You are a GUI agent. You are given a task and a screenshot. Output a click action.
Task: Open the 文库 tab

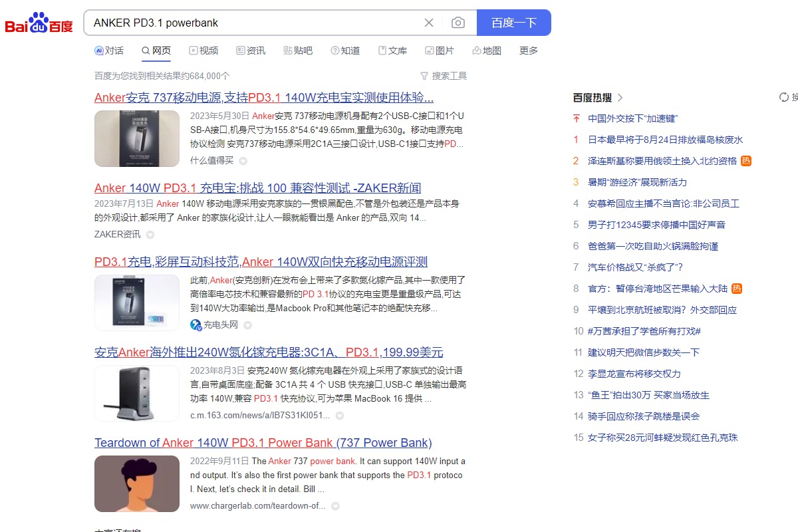[392, 51]
